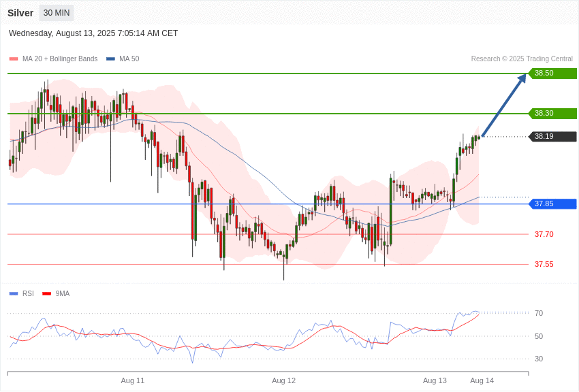
Task: Click the date and time line "Wednesday, August 13, 2025 7:05:14 AM CET"
Action: (93, 33)
